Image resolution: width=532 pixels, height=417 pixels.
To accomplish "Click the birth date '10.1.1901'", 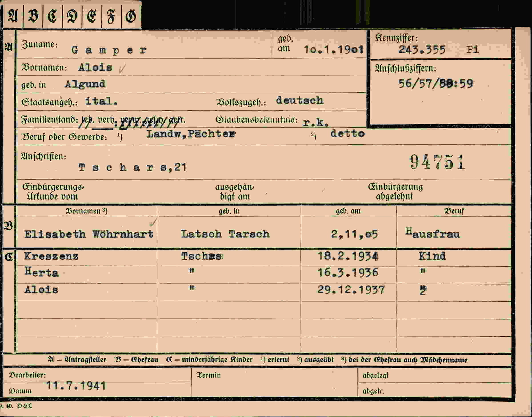I will click(x=334, y=50).
